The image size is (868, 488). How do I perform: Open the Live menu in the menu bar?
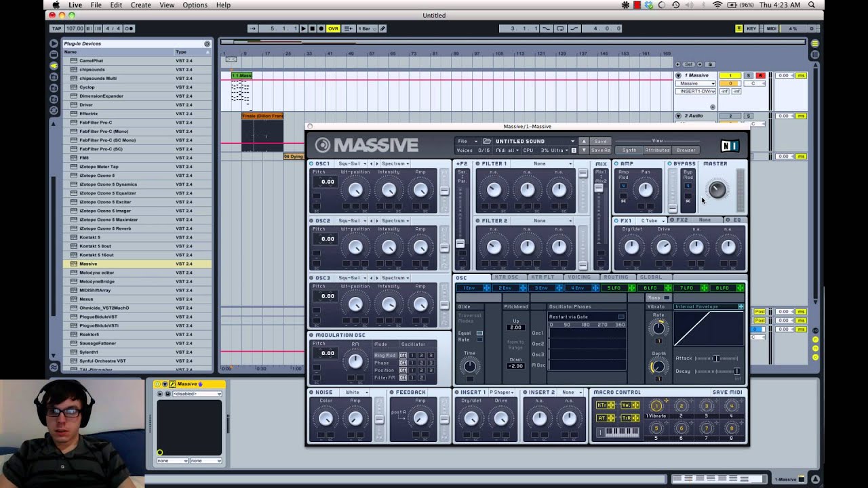coord(75,5)
